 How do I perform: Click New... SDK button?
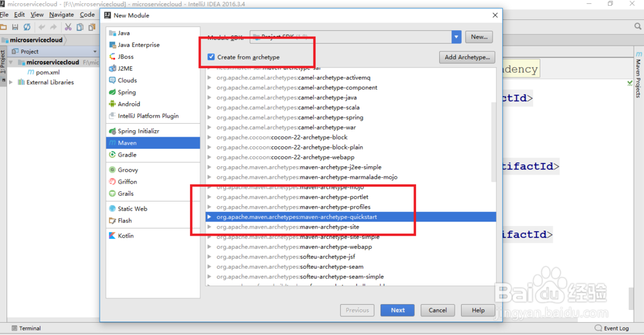(x=479, y=37)
